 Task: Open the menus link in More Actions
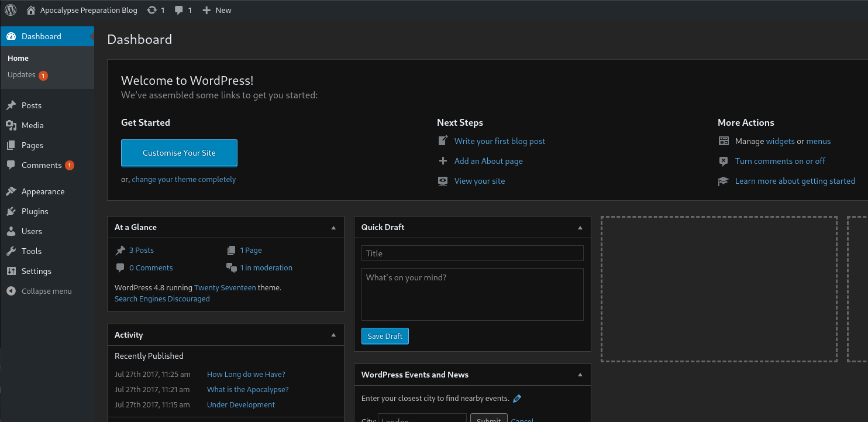click(x=818, y=141)
